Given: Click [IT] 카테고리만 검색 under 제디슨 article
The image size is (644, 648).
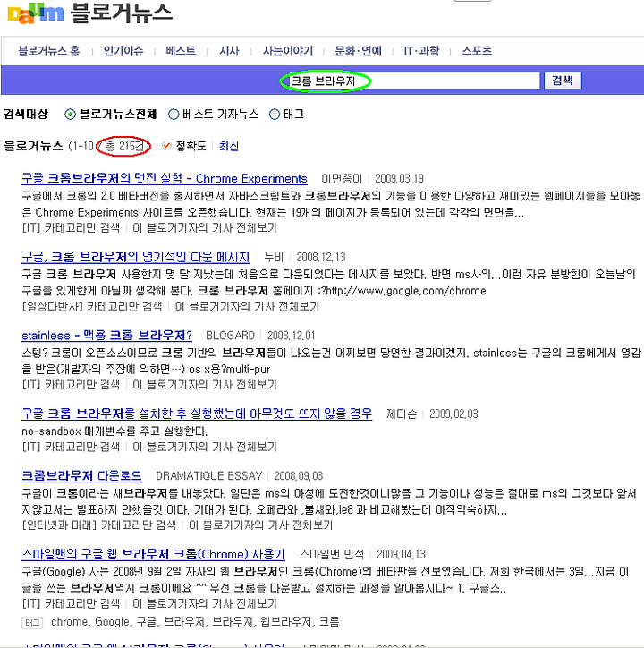Looking at the screenshot, I should pos(71,447).
